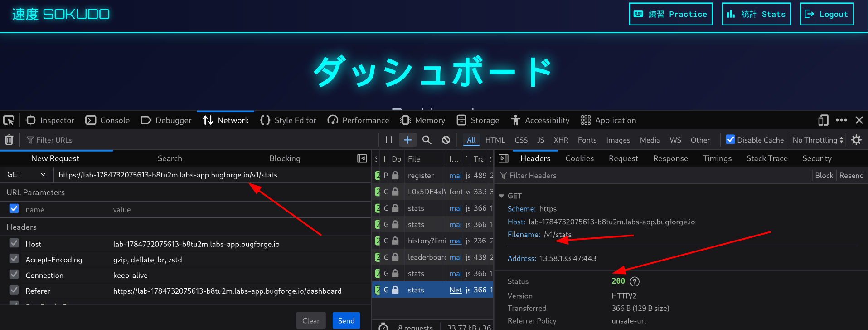Pick an element from the page

tap(9, 120)
